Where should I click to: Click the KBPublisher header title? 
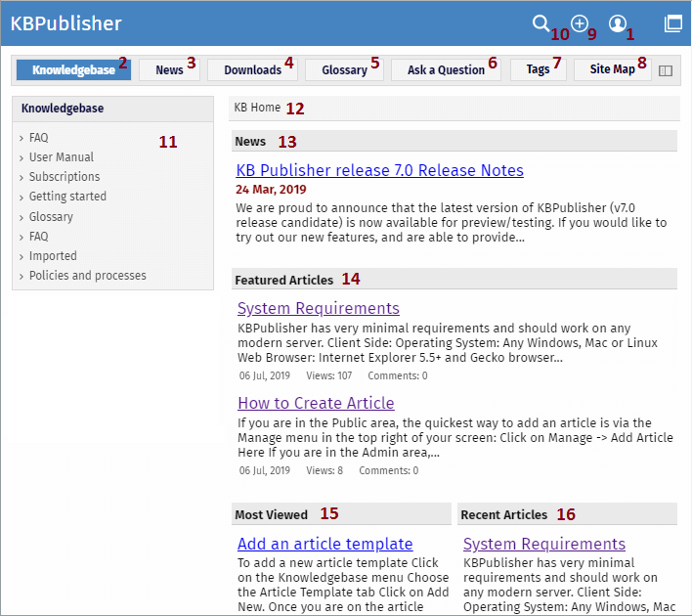[65, 23]
